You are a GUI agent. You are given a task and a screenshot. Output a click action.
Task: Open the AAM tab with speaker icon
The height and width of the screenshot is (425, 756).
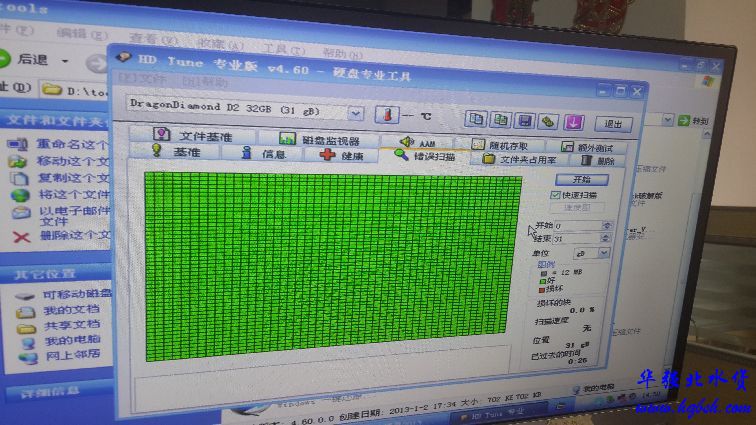click(418, 142)
